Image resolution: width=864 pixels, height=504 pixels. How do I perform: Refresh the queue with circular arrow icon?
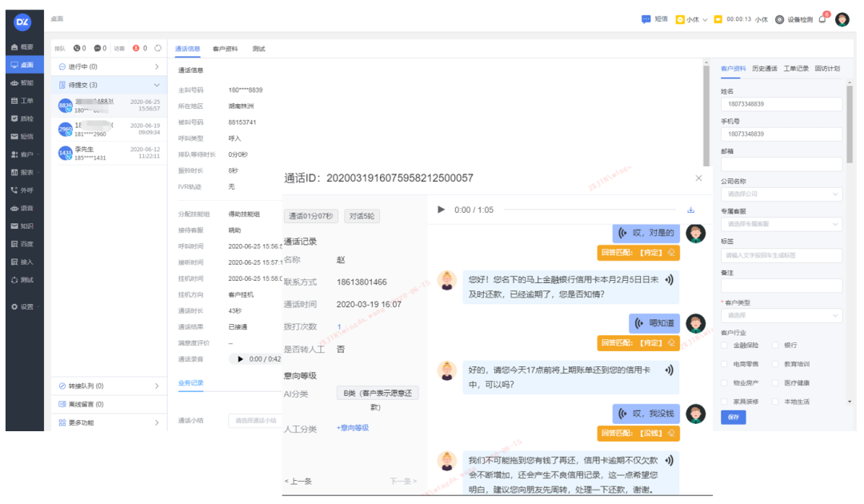point(158,48)
